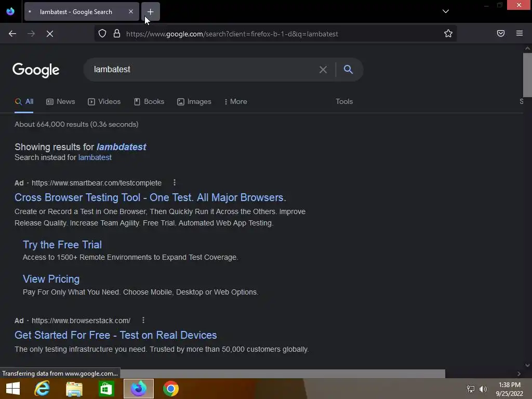This screenshot has height=399, width=532.
Task: Select Firefox in the taskbar
Action: 138,389
